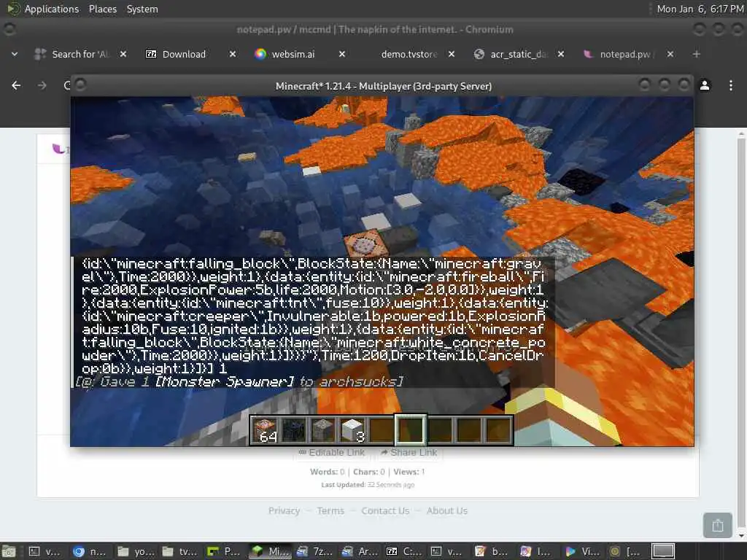Switch to the notepad.pw tab
747x560 pixels.
[627, 54]
